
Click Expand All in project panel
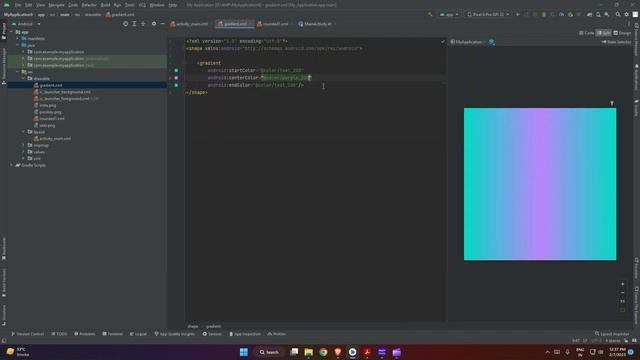[x=134, y=24]
